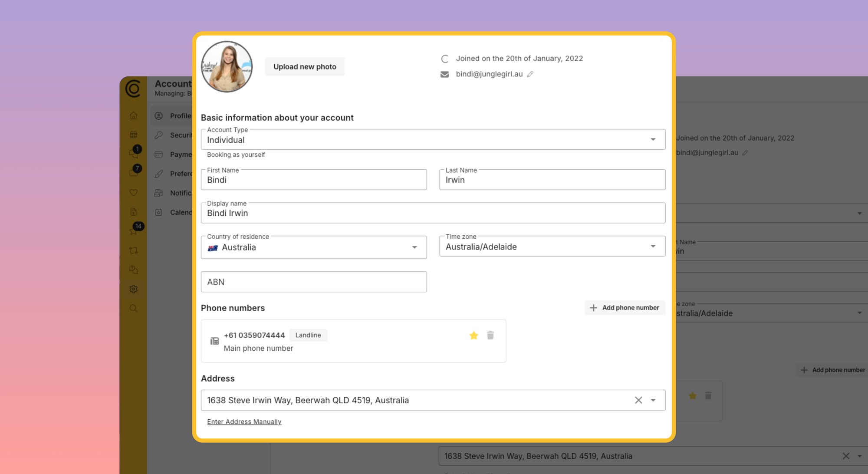Click the trash icon on background phone card
Screen dimensions: 868x474
708,396
